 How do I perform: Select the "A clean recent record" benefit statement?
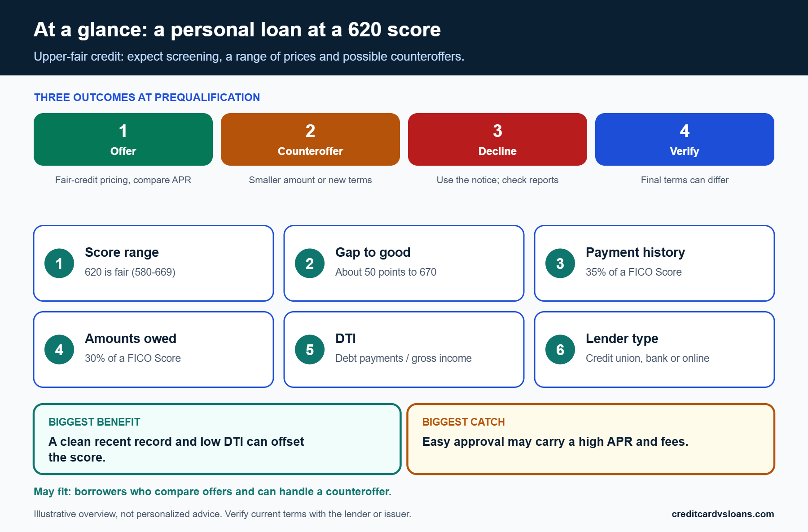176,449
